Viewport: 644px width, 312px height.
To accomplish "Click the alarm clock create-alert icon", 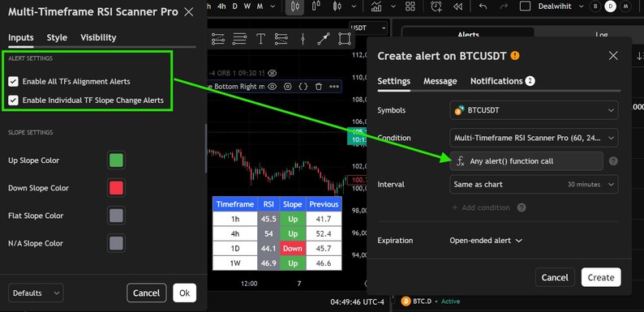I will (x=436, y=6).
